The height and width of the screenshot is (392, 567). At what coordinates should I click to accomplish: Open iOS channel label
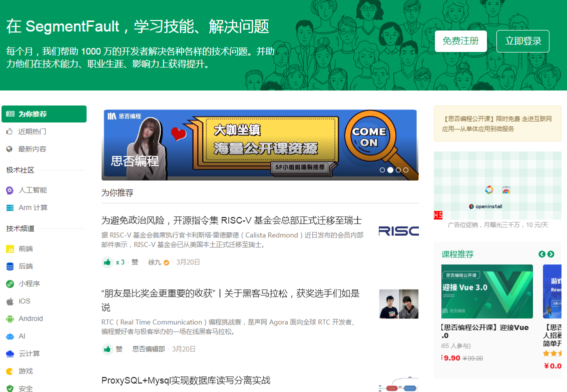[25, 301]
